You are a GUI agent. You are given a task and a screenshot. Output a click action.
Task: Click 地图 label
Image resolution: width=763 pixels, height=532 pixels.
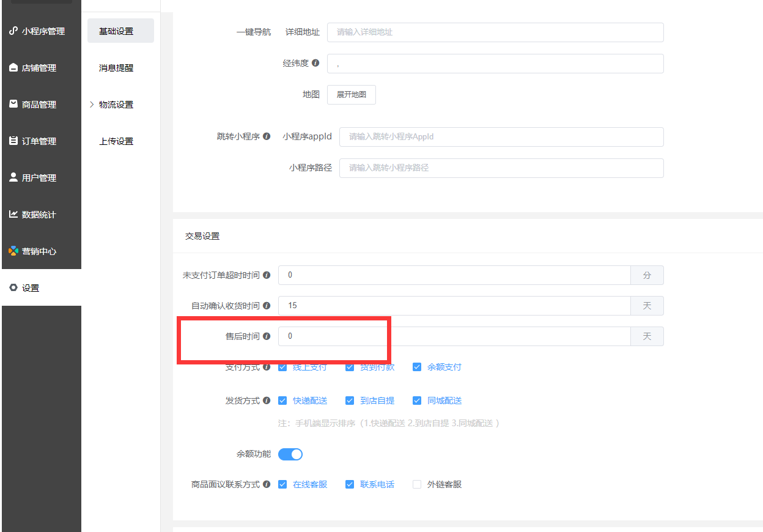311,95
